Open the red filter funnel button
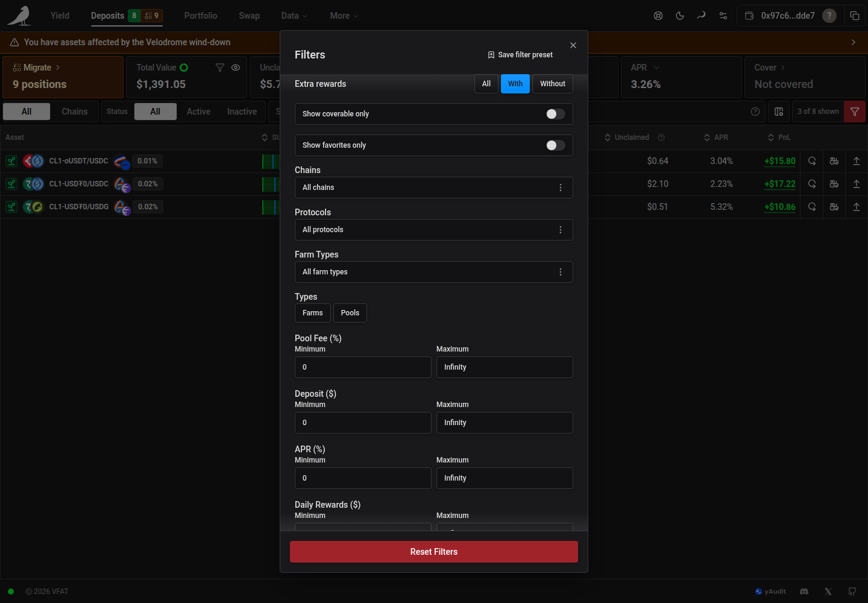 point(855,112)
